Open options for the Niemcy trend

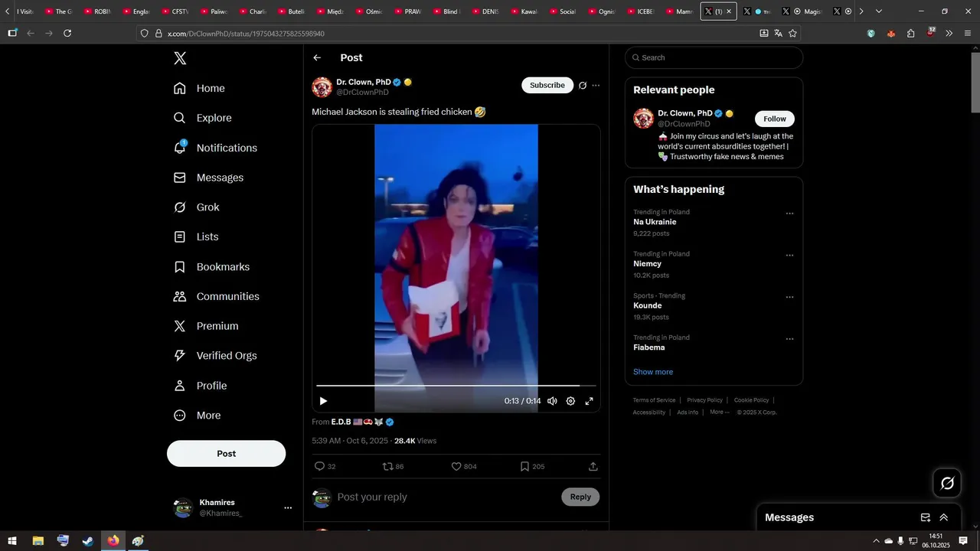(789, 256)
